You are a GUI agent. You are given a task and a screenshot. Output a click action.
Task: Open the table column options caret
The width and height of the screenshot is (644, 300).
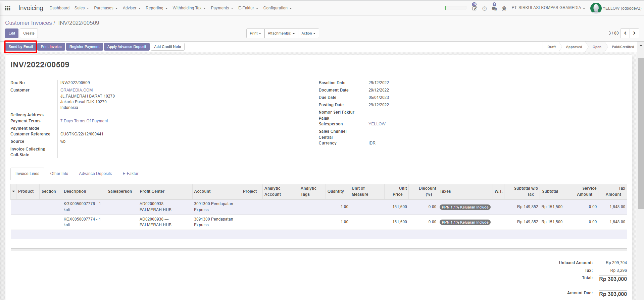coord(13,191)
